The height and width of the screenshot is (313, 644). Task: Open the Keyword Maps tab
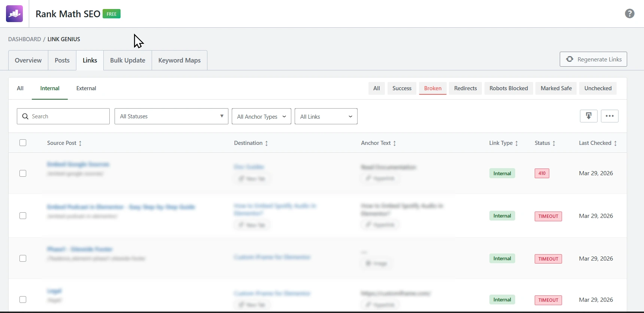tap(179, 60)
